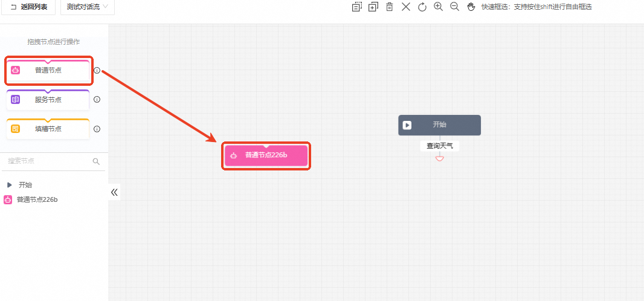Select the 普通节点 palette item
This screenshot has width=644, height=301.
(48, 70)
